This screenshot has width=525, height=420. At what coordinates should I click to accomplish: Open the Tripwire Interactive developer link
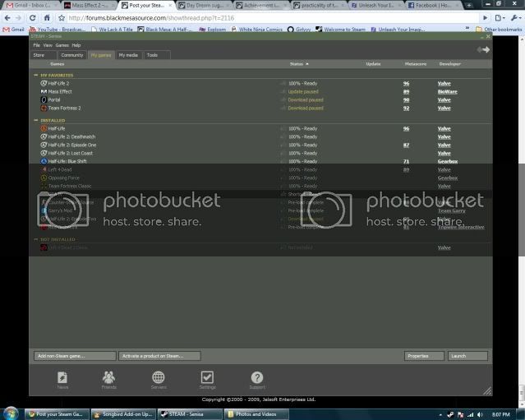point(461,227)
